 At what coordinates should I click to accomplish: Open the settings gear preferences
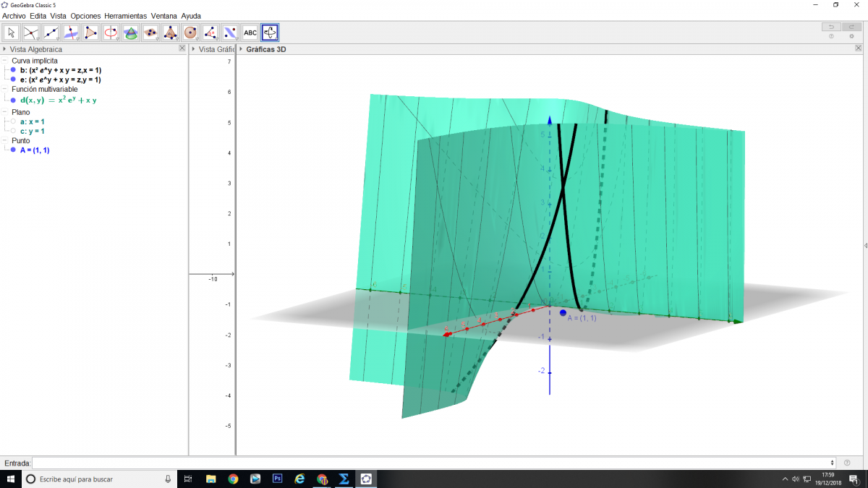851,36
